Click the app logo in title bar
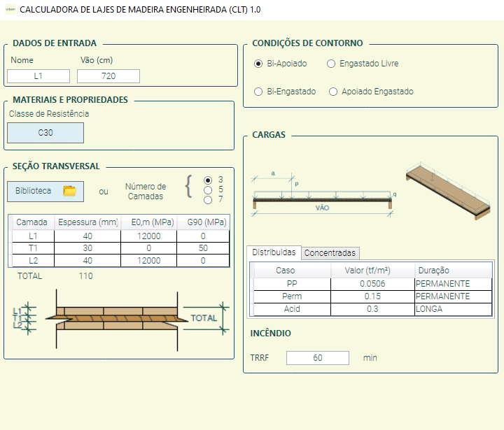Screen dimensions: 504x430 click(x=8, y=9)
